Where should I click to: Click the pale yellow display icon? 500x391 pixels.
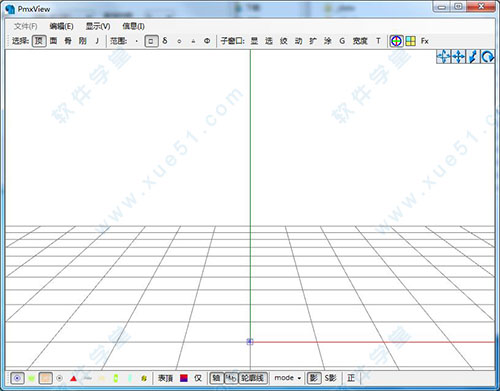(102, 378)
